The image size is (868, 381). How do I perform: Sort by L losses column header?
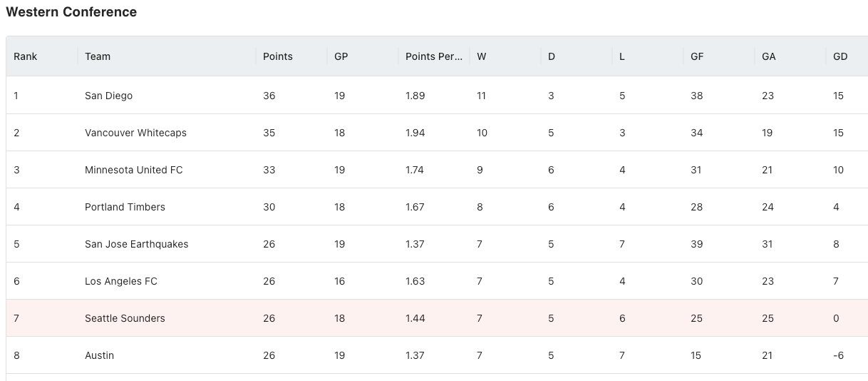[648, 56]
